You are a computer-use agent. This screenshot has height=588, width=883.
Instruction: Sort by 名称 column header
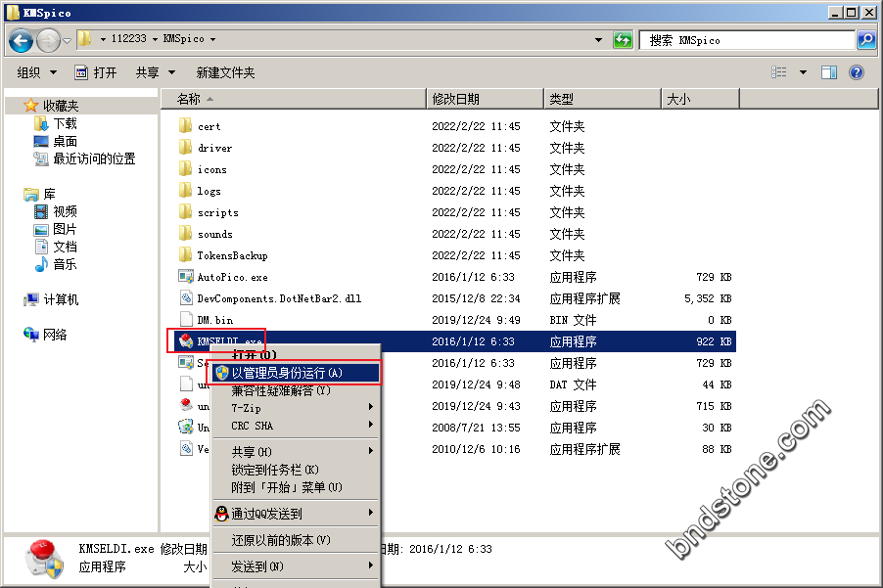point(294,99)
